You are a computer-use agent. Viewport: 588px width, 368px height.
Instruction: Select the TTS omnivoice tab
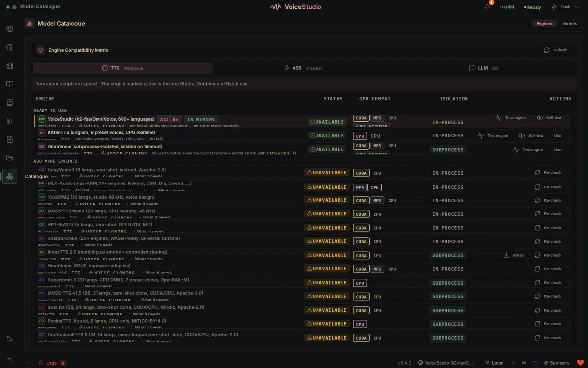click(122, 68)
